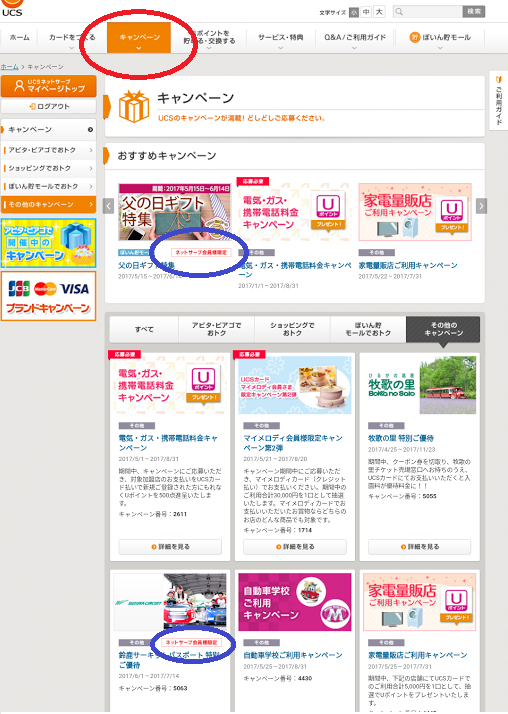Open ポイントを貯める・交換する menu
The width and height of the screenshot is (508, 714).
pyautogui.click(x=209, y=38)
